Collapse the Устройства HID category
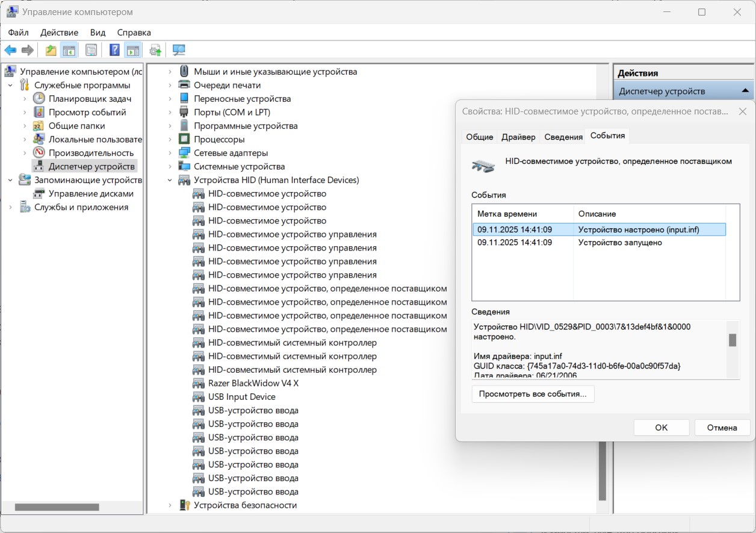Image resolution: width=756 pixels, height=533 pixels. click(x=170, y=180)
